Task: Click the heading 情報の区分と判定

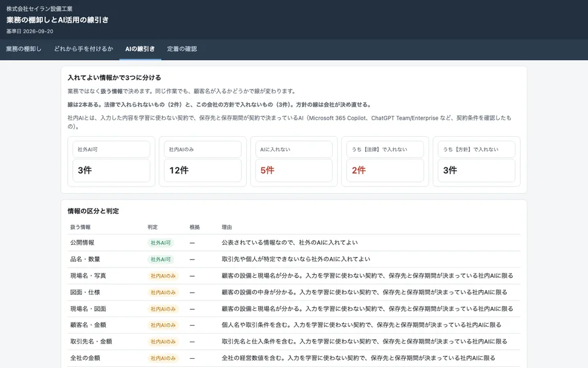Action: click(x=93, y=211)
